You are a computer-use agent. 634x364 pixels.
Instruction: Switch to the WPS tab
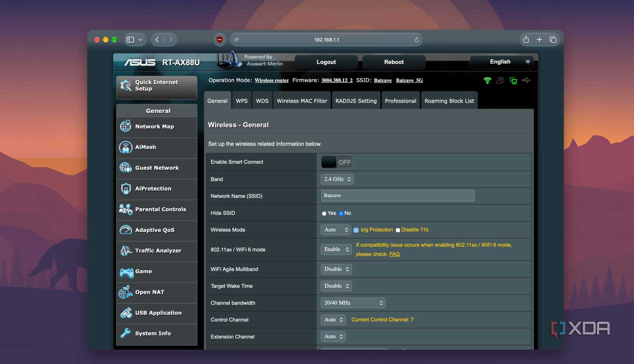coord(242,101)
